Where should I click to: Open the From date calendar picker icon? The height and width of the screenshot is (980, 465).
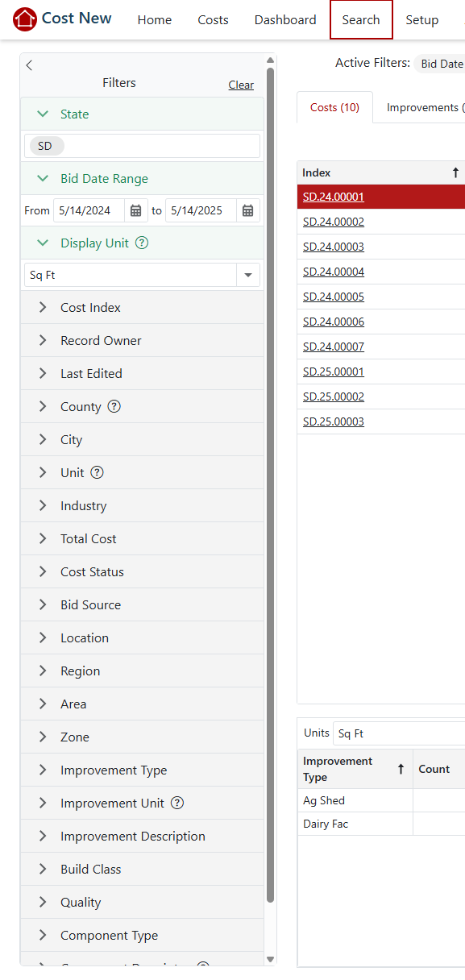[x=136, y=210]
